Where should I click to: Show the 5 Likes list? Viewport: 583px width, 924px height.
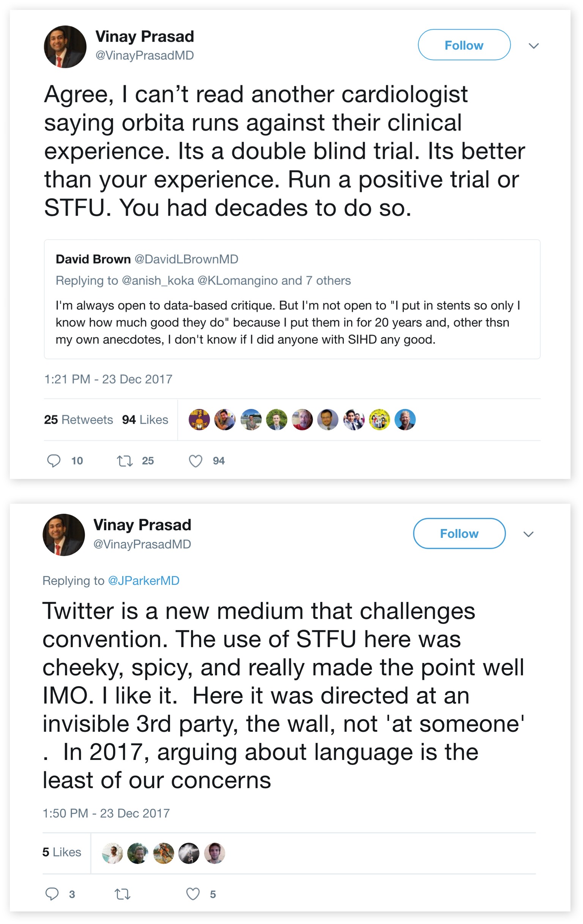click(x=62, y=852)
